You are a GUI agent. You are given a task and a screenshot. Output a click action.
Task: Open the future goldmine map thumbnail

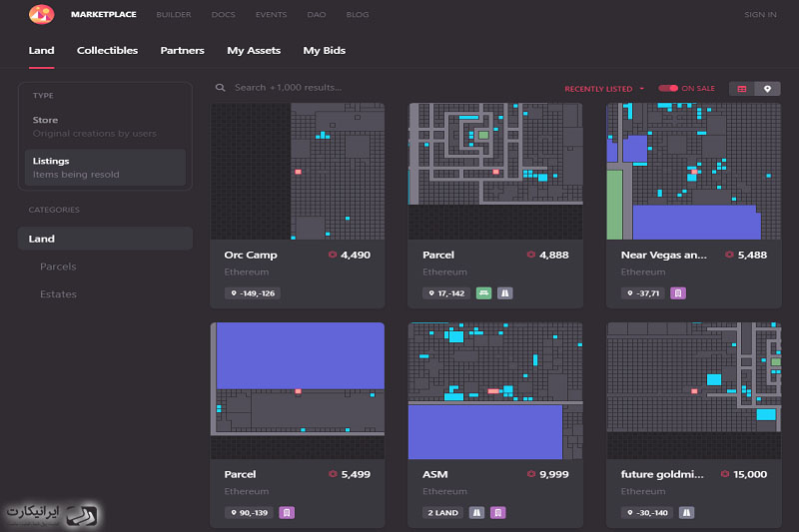point(693,390)
